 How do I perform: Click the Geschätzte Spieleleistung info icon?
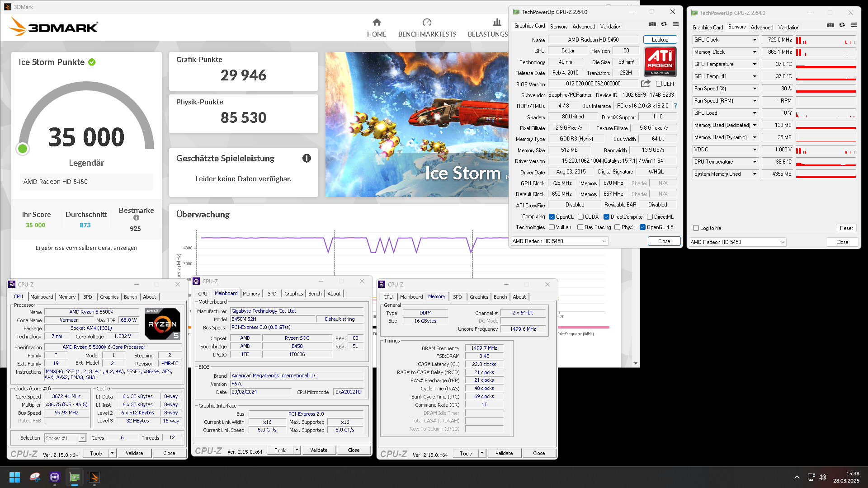pos(307,158)
